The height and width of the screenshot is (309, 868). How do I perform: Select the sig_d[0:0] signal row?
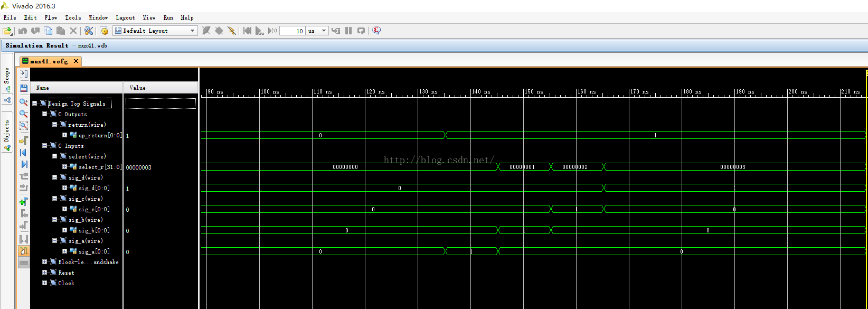[94, 188]
